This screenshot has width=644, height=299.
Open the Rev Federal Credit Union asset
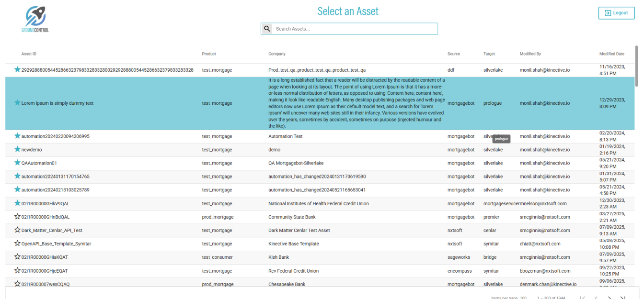click(293, 271)
